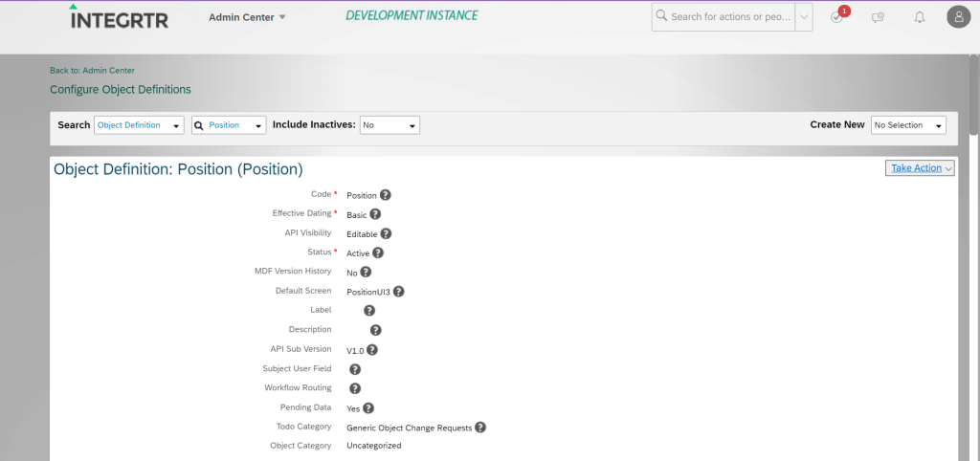Go back to Admin Center link
Image resolution: width=980 pixels, height=461 pixels.
coord(92,70)
